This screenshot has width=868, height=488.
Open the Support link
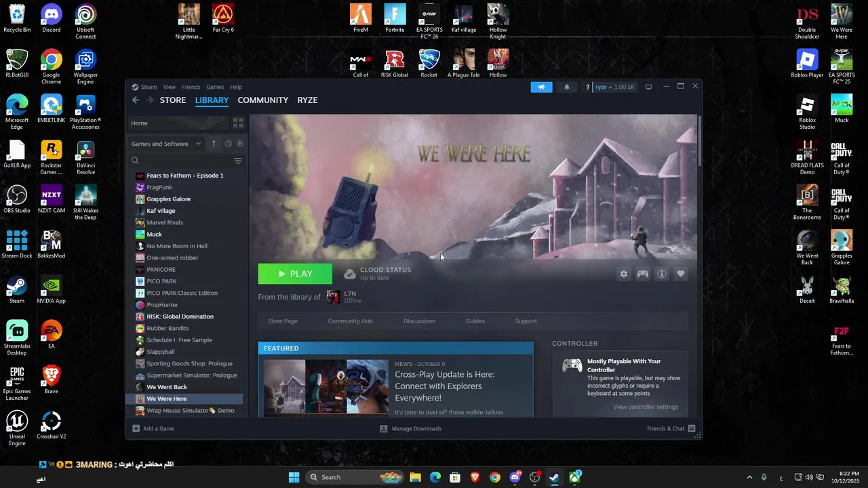tap(526, 321)
